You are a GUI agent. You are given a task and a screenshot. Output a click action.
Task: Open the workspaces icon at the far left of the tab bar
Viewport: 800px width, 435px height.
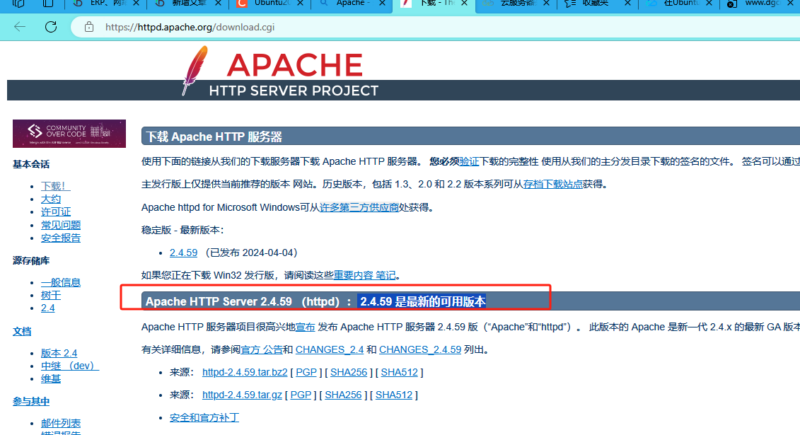[x=17, y=6]
